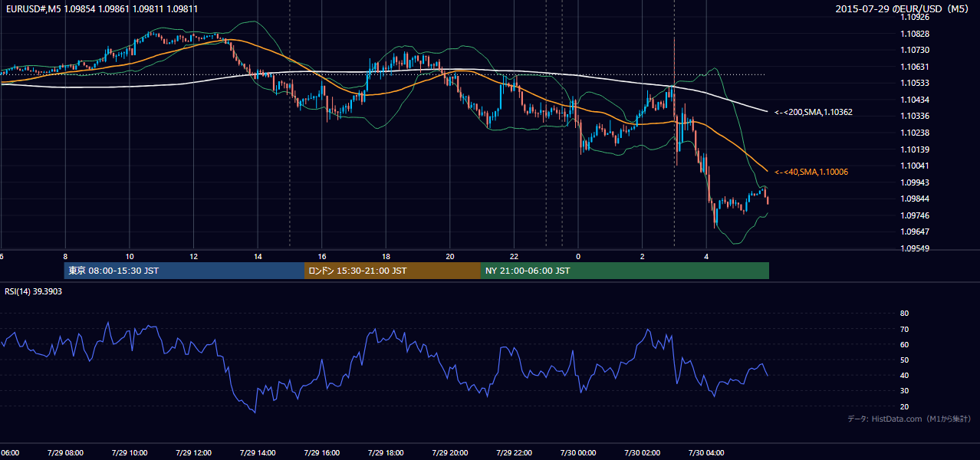Click bottom date label 7/29 14:00
Screen dimensions: 980x460
pyautogui.click(x=258, y=452)
